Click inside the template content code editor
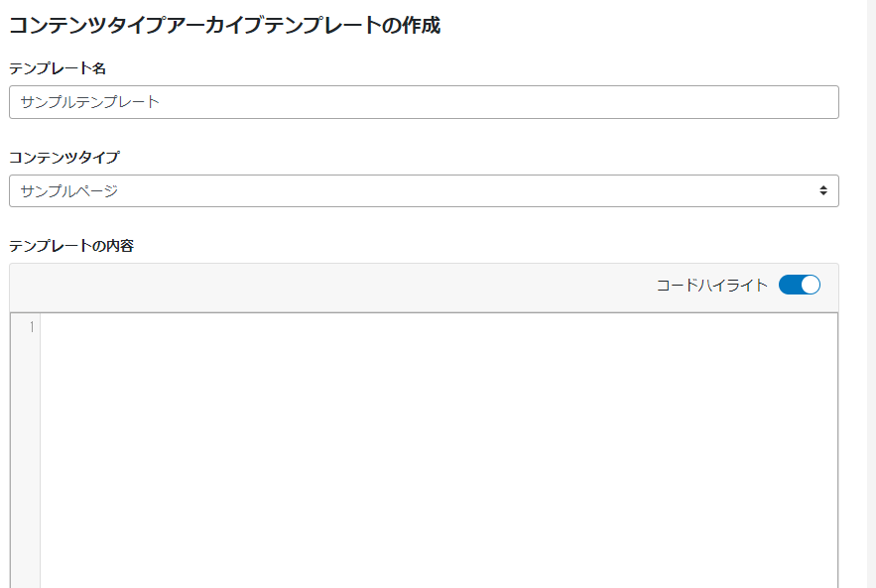The width and height of the screenshot is (876, 588). 438,450
